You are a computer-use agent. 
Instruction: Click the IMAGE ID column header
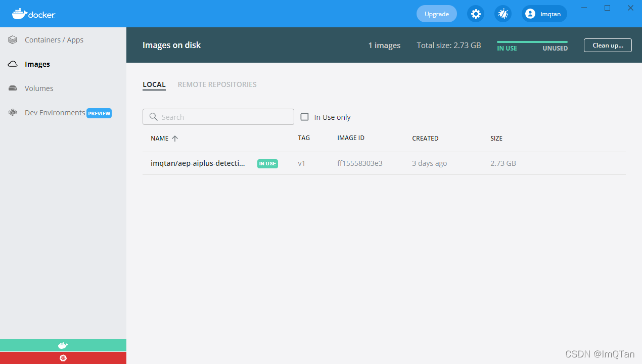351,138
